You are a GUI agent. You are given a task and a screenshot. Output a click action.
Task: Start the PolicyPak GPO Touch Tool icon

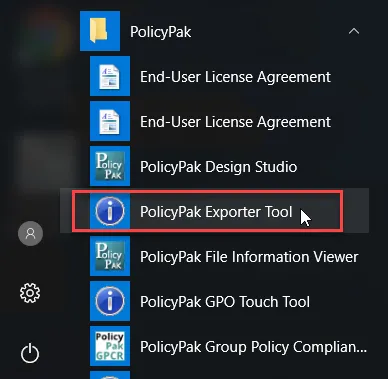click(x=110, y=301)
